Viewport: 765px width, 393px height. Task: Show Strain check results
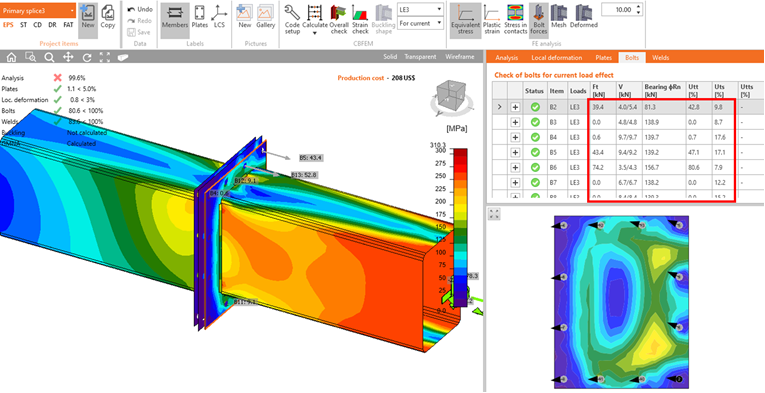360,20
